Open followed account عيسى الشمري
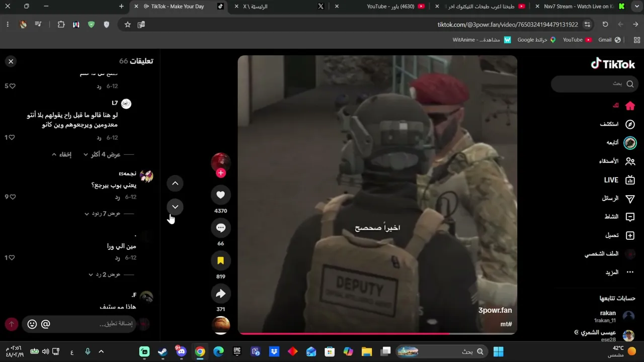 point(604,335)
